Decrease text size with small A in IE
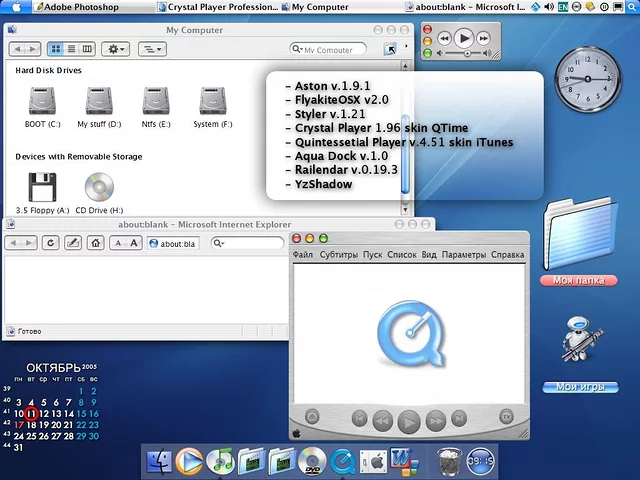The height and width of the screenshot is (480, 640). pyautogui.click(x=118, y=243)
